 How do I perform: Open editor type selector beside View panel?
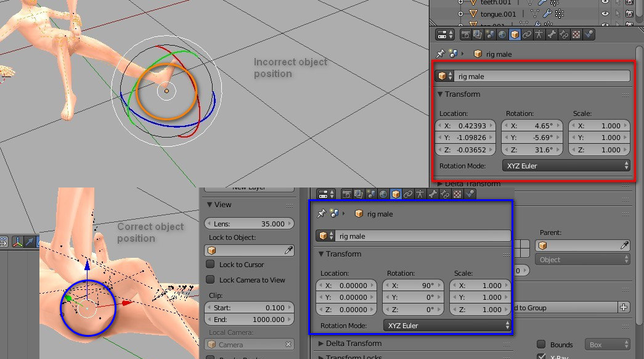pos(327,194)
